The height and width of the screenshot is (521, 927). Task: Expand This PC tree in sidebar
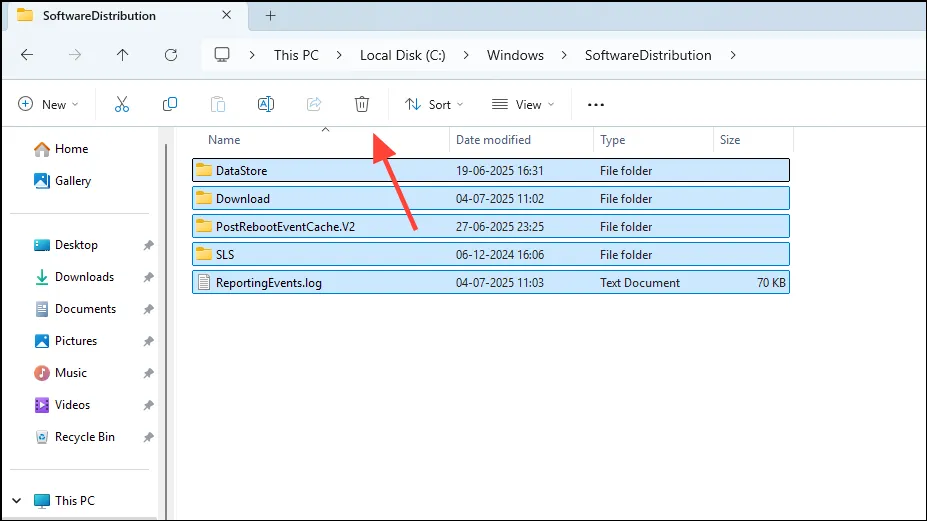coord(17,501)
